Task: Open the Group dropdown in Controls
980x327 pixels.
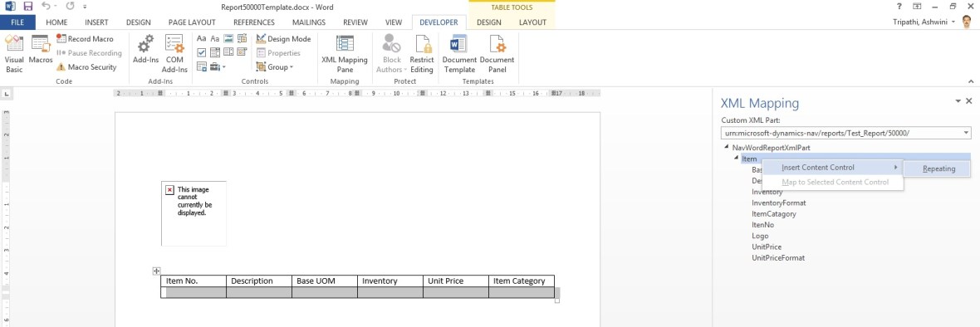Action: tap(275, 66)
